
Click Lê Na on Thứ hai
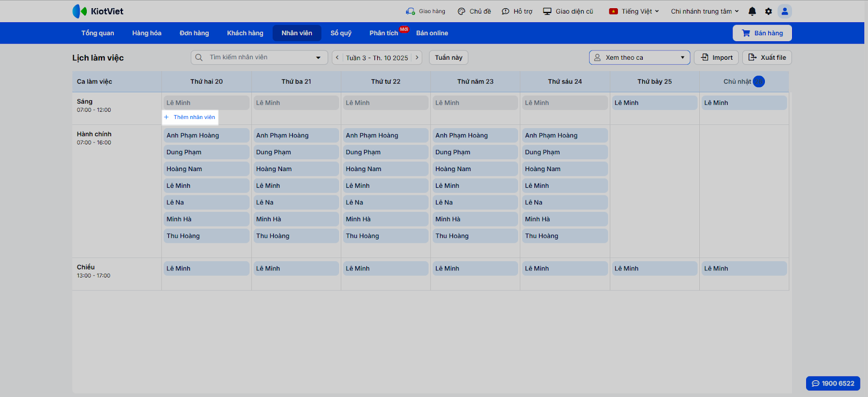point(206,203)
